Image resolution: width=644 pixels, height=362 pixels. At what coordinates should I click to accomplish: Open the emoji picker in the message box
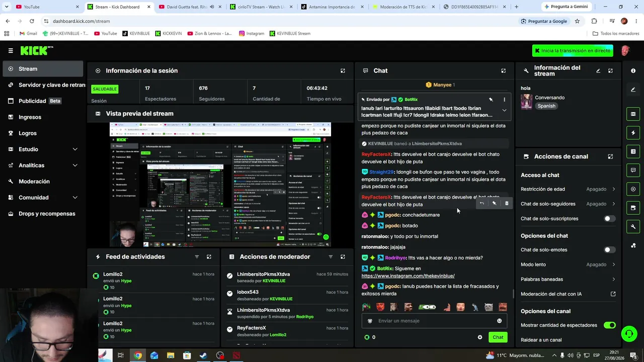click(499, 321)
